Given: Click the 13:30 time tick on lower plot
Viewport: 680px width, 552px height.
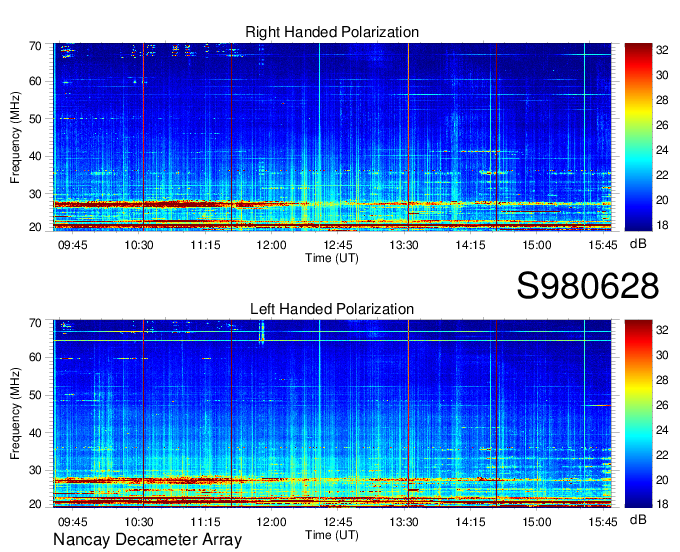Looking at the screenshot, I should pyautogui.click(x=404, y=522).
